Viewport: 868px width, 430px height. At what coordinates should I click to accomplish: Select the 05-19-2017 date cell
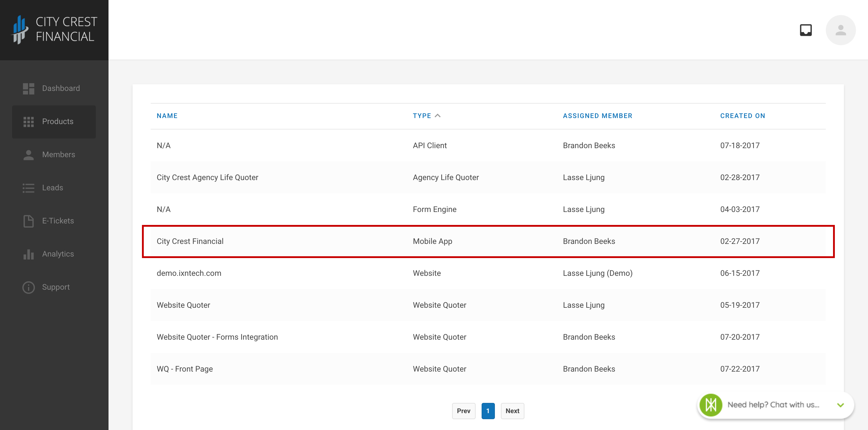point(740,305)
